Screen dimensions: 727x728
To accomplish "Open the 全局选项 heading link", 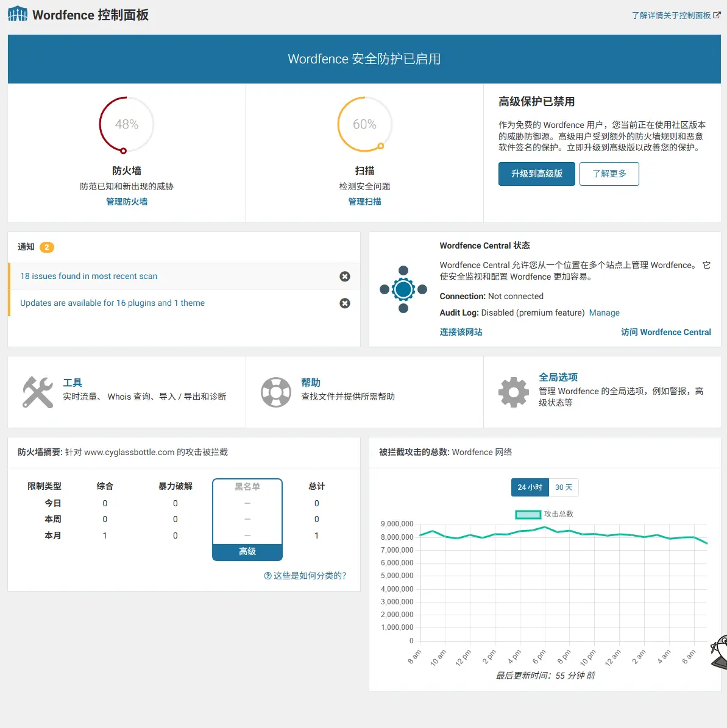I will pos(558,377).
